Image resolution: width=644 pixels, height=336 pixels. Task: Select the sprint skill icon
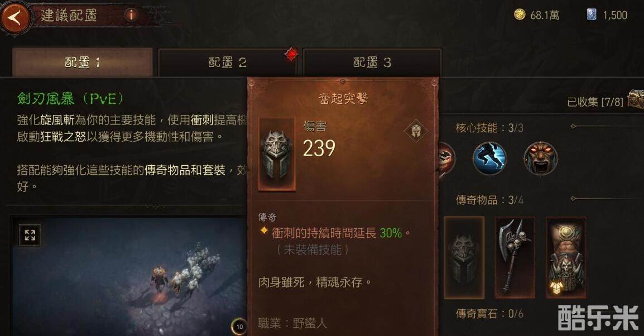(489, 159)
